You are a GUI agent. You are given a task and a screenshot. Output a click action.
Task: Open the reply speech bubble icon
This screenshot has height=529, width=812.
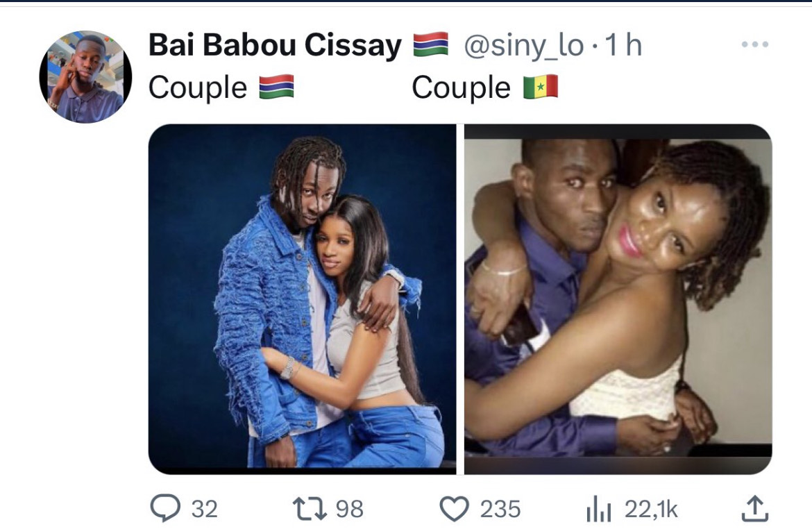point(165,507)
